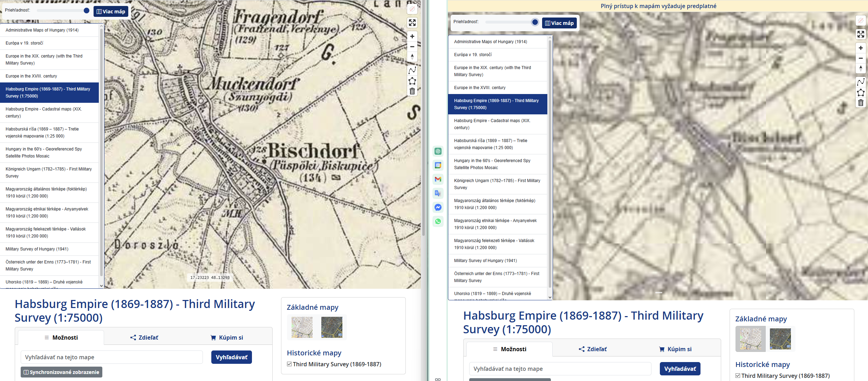Select Österreich unter der Enns in right list
868x381 pixels.
(498, 277)
